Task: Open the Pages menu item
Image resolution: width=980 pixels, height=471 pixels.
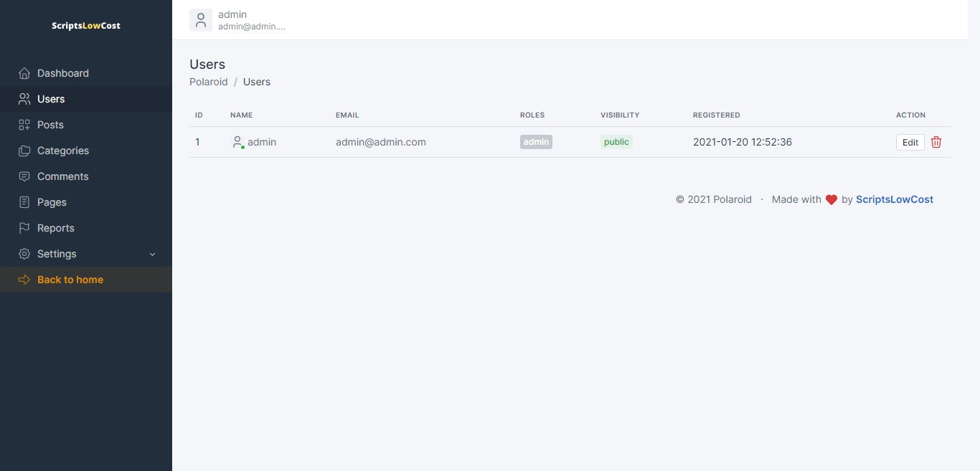Action: pyautogui.click(x=86, y=202)
